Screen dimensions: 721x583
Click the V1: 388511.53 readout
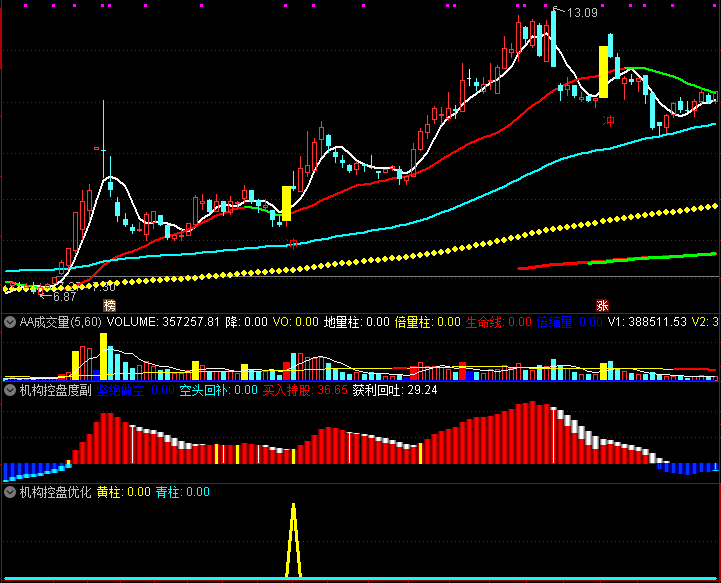647,322
